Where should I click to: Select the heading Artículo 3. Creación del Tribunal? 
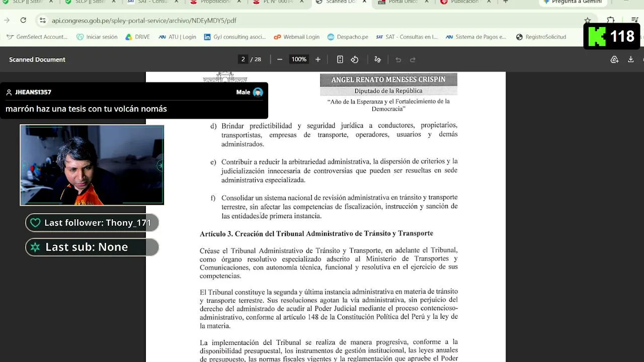[x=316, y=233]
